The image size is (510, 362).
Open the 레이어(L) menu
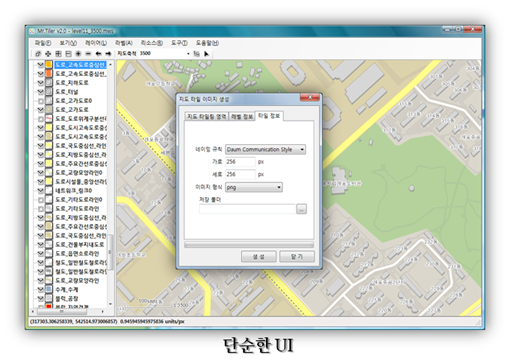[x=96, y=43]
